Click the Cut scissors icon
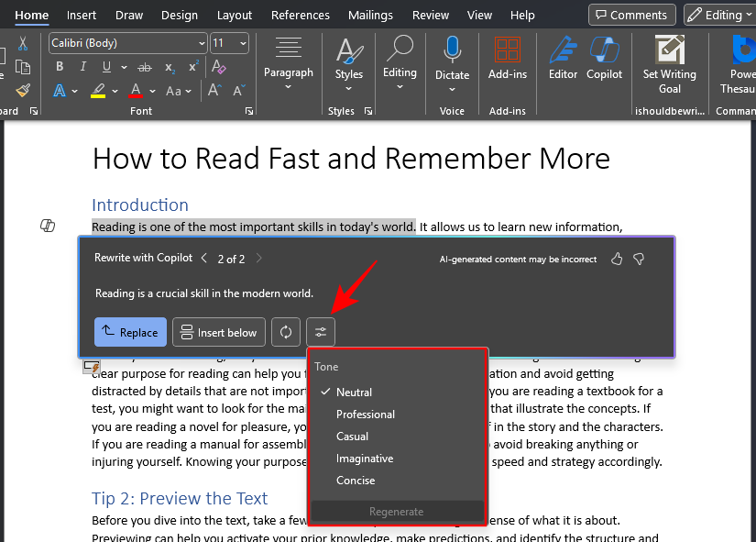Image resolution: width=756 pixels, height=542 pixels. pyautogui.click(x=23, y=43)
